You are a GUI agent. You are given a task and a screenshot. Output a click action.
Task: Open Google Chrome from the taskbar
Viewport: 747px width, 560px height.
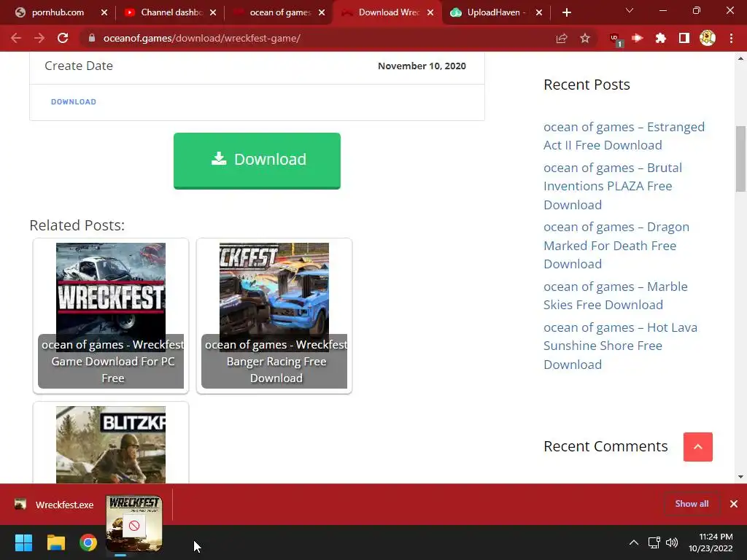[88, 542]
